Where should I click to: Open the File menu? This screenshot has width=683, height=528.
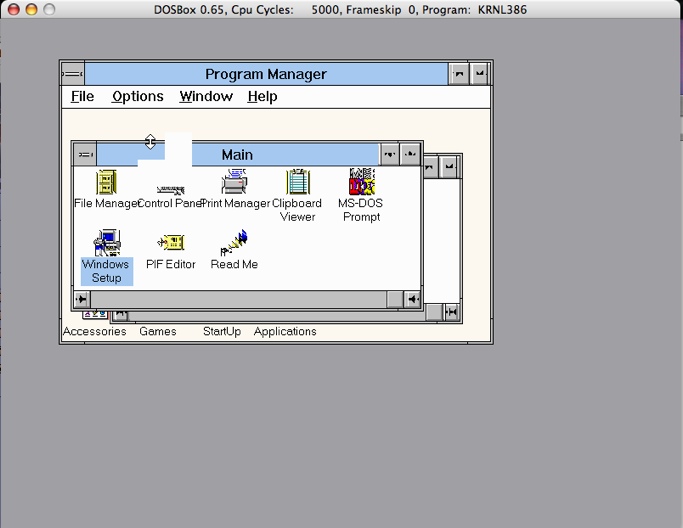coord(82,97)
